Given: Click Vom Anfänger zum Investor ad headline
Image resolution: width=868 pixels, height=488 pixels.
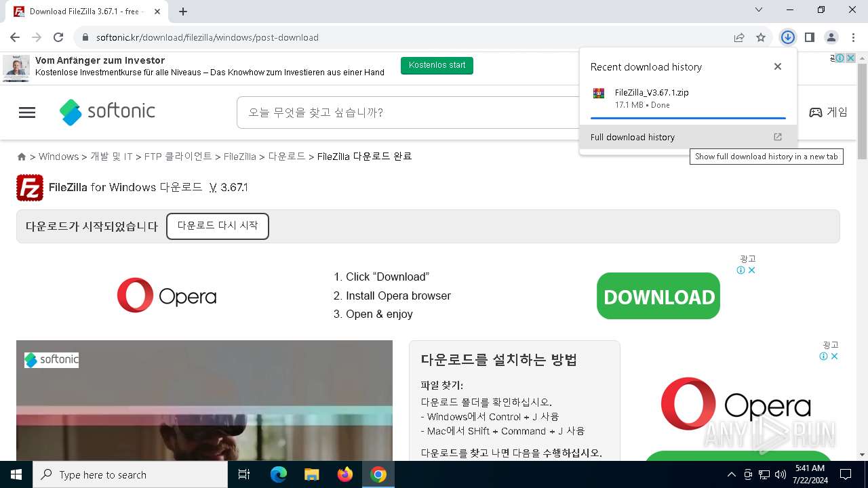Looking at the screenshot, I should pos(100,60).
